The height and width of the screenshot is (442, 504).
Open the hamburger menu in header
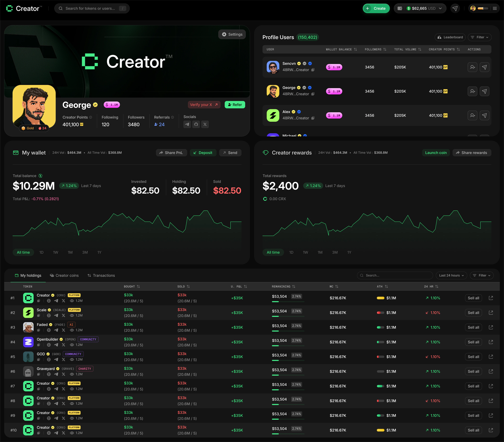tap(495, 8)
